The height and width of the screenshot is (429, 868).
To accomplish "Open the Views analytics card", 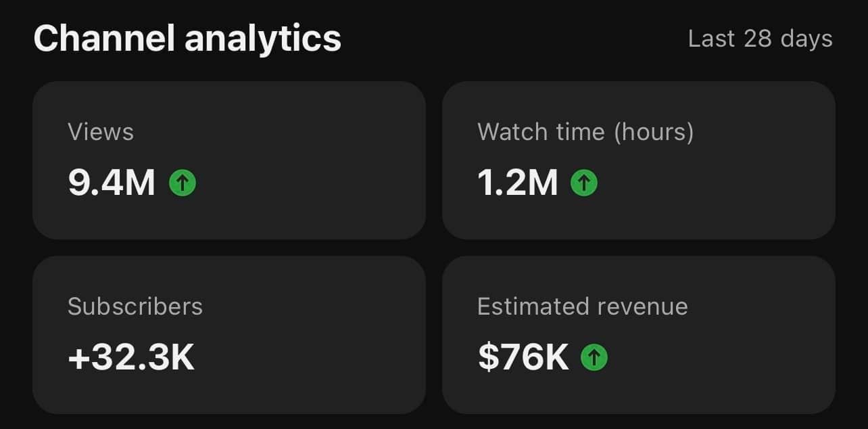I will point(229,160).
